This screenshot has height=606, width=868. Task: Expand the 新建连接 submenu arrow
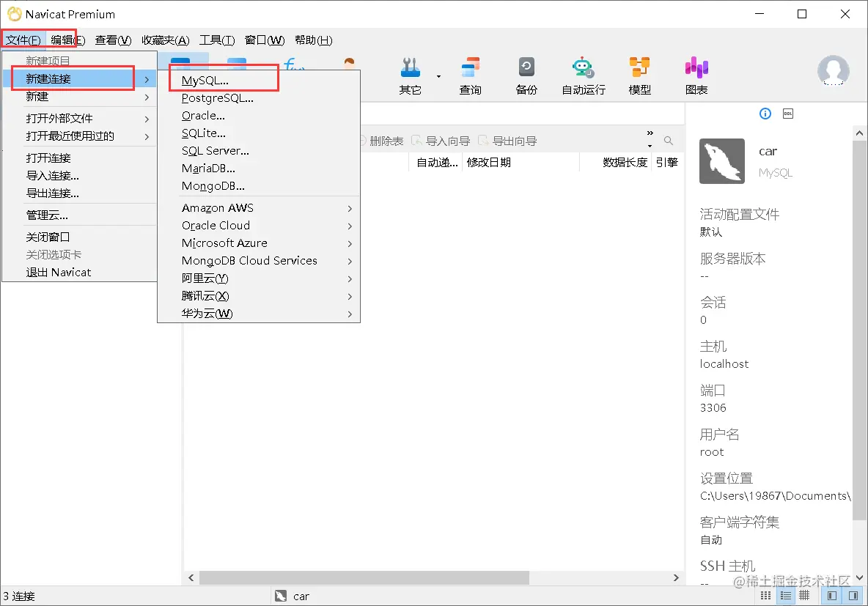click(147, 79)
